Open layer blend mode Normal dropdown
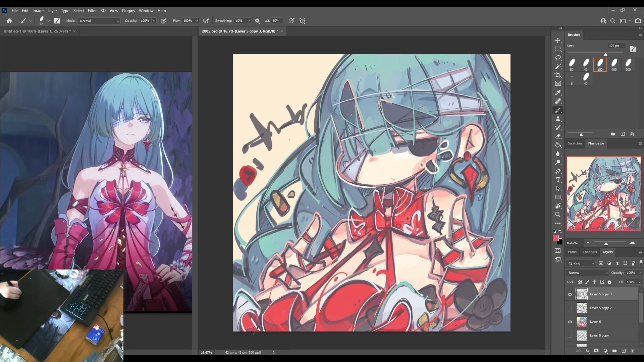The image size is (644, 362). (587, 273)
